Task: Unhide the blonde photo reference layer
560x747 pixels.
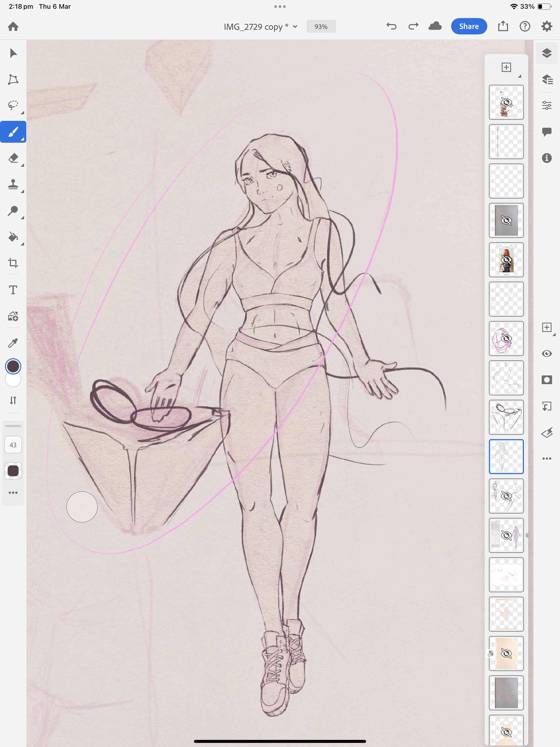Action: tap(506, 260)
